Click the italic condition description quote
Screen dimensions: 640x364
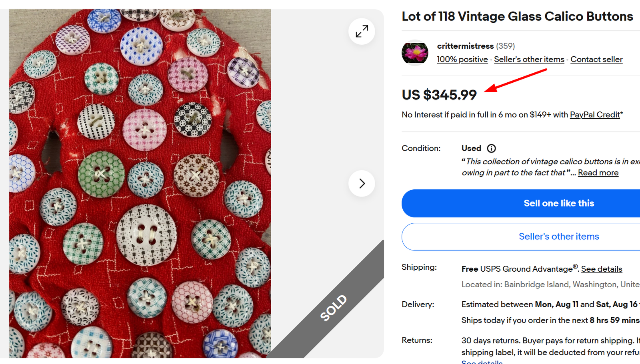[548, 162]
